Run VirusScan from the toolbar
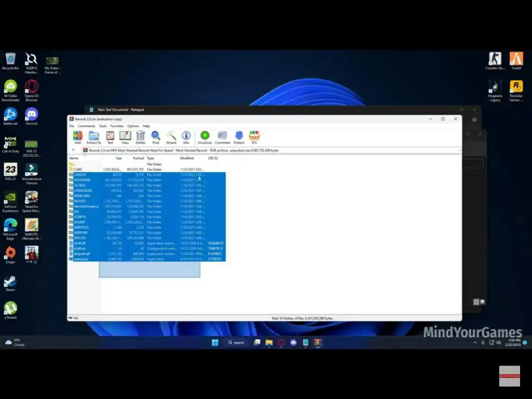532x399 pixels. coord(205,137)
